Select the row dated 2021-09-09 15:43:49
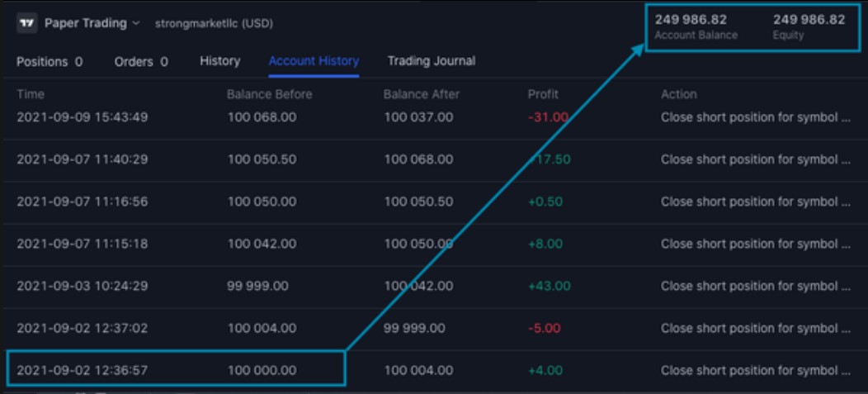This screenshot has width=868, height=394. [434, 117]
